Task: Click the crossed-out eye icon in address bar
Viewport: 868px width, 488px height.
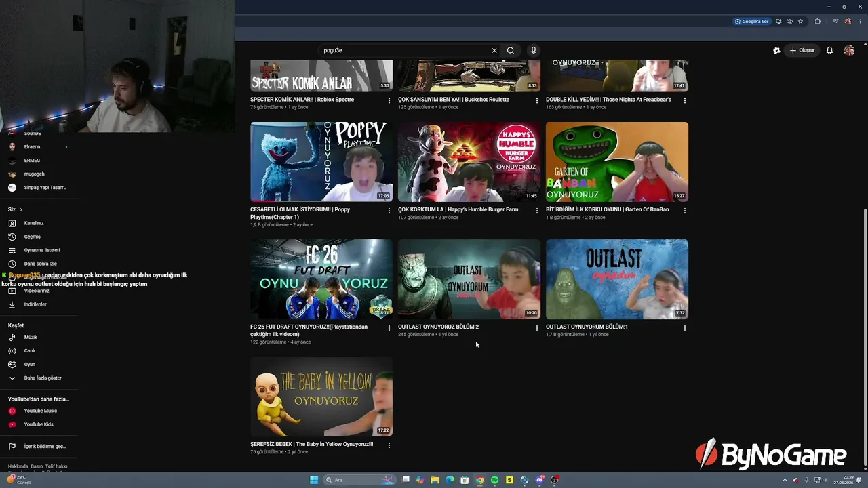Action: [x=789, y=21]
